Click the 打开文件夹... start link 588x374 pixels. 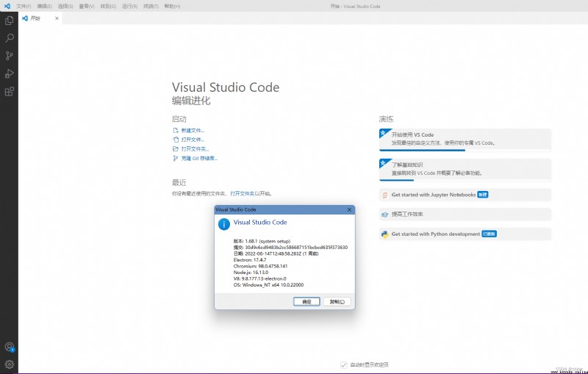coord(195,148)
